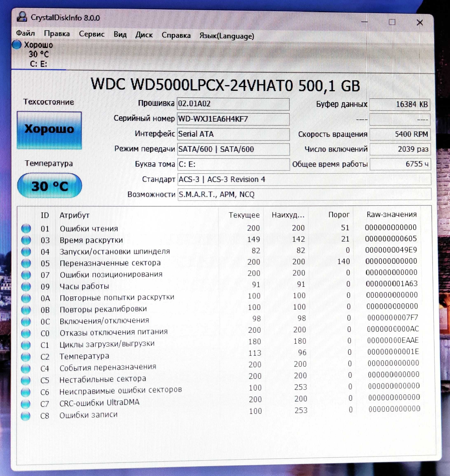Click status icon of row 07 Ошибки позиционирования

tap(26, 275)
